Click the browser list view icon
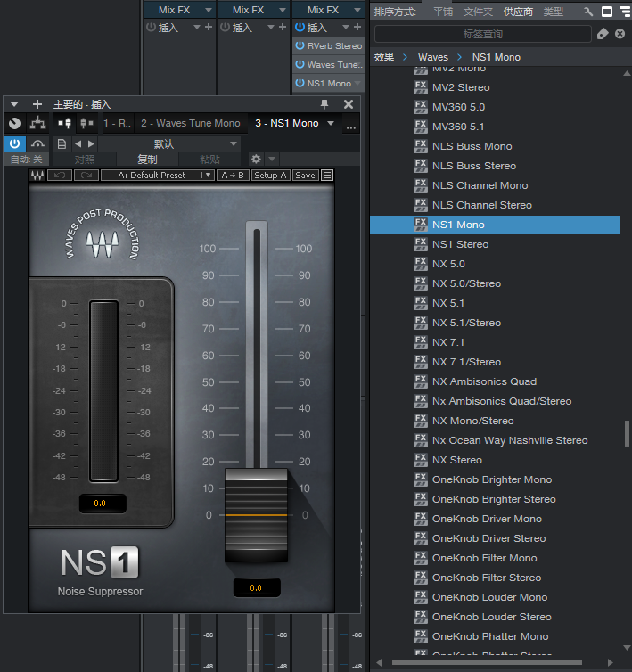Image resolution: width=632 pixels, height=672 pixels. [x=626, y=12]
